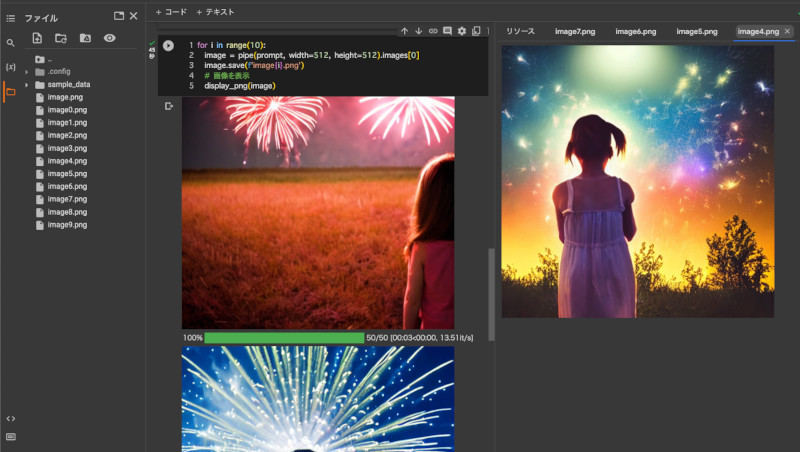Expand the .config folder

[27, 72]
